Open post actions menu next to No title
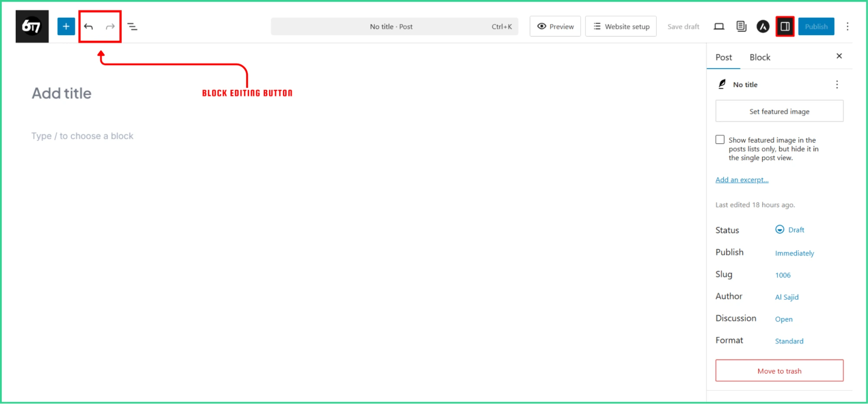This screenshot has height=404, width=868. coord(837,84)
